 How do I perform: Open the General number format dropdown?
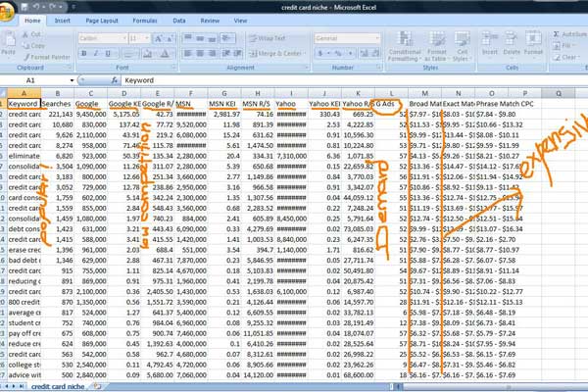(375, 38)
